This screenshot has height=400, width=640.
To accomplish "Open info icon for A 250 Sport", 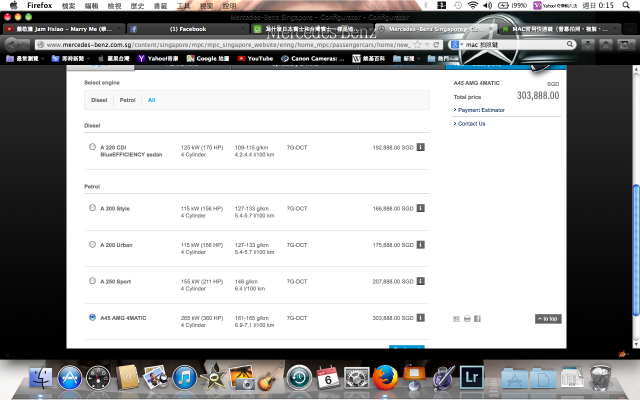I will pyautogui.click(x=420, y=281).
